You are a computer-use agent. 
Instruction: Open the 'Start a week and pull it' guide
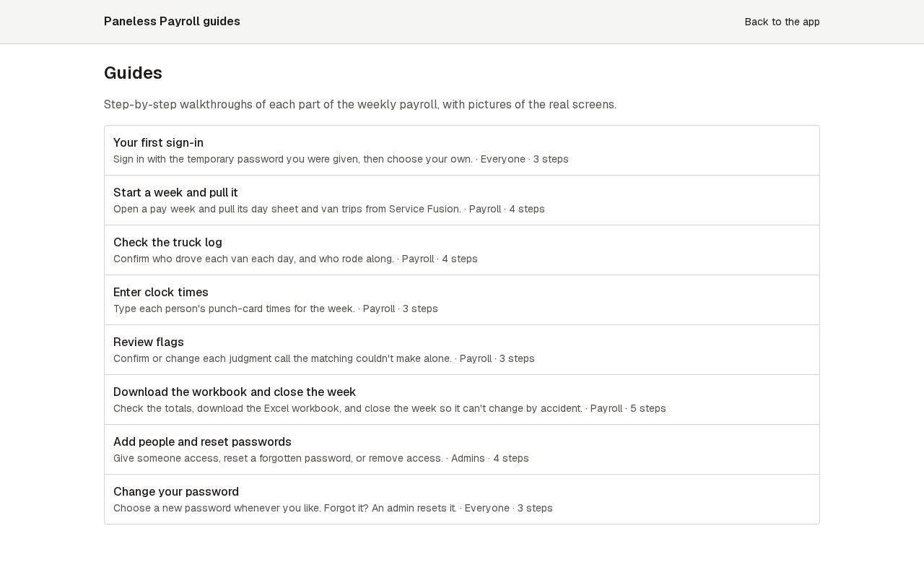pos(462,200)
